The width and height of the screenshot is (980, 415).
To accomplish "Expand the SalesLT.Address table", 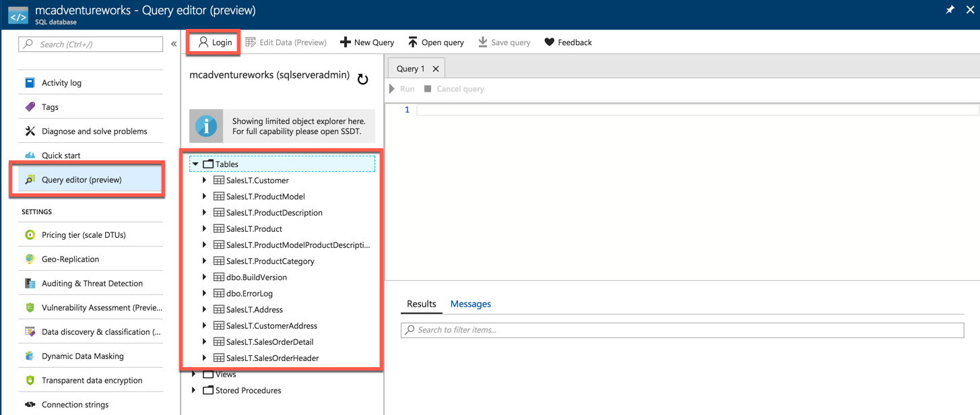I will 205,310.
